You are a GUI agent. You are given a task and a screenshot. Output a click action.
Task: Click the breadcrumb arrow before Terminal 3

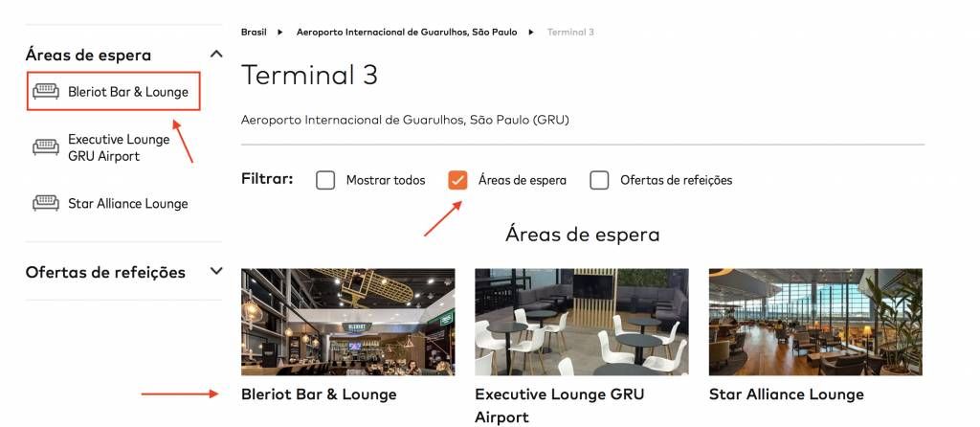point(531,32)
